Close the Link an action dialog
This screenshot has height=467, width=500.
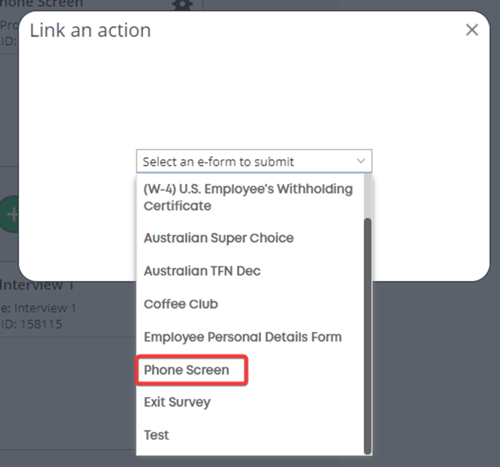click(x=472, y=30)
